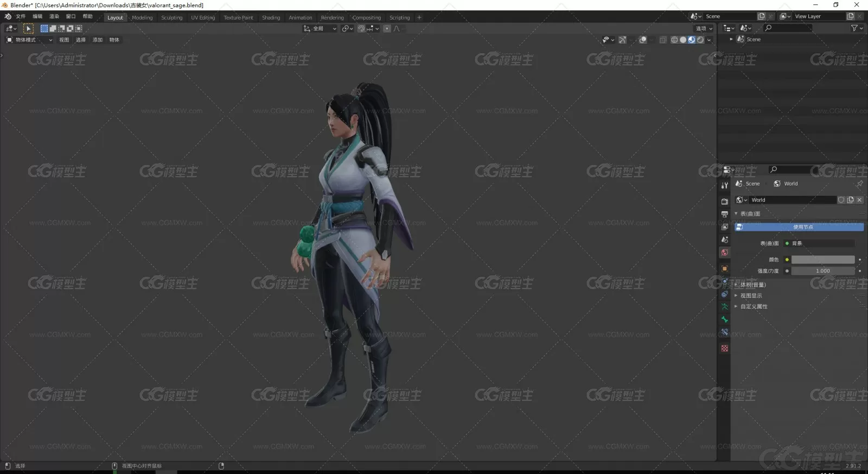This screenshot has height=474, width=868.
Task: Open the pivot point dropdown
Action: coord(347,28)
